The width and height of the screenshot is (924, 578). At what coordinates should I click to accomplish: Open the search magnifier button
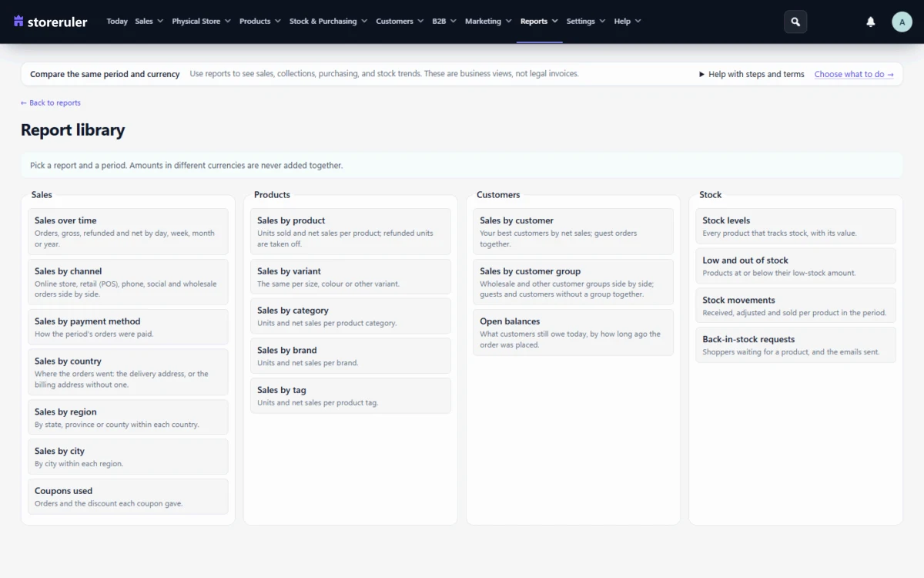click(x=795, y=22)
